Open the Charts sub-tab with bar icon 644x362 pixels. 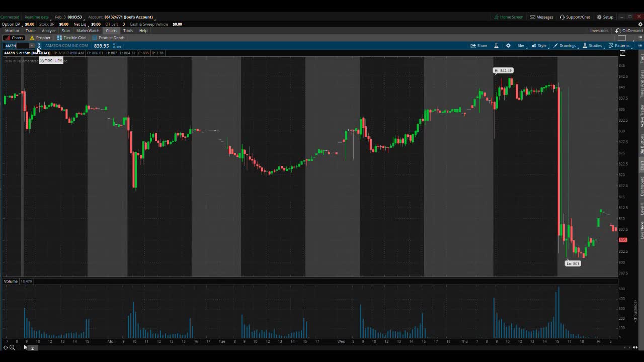[14, 38]
